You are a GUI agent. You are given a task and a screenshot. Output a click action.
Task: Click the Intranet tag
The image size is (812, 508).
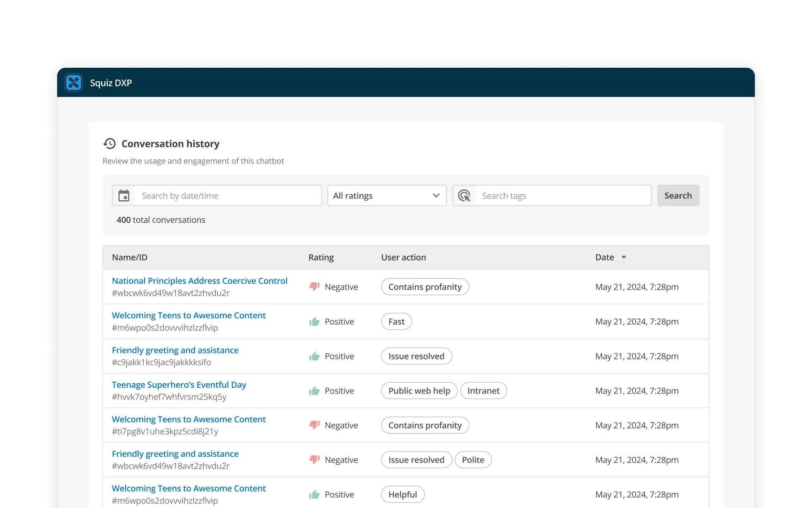[483, 391]
